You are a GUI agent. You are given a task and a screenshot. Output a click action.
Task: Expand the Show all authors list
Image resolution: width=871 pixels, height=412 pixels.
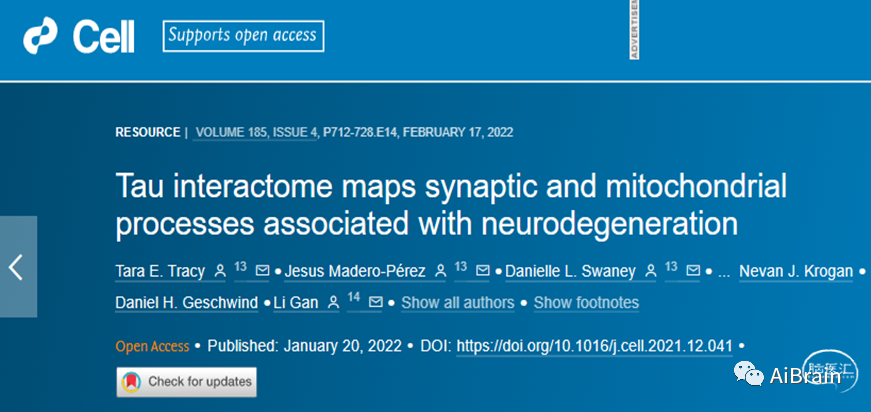(x=457, y=302)
